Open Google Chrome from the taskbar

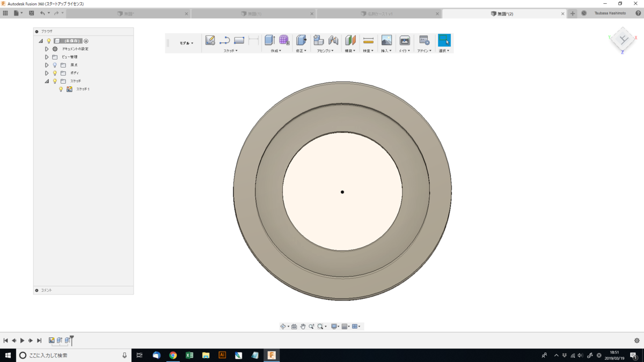pos(173,355)
